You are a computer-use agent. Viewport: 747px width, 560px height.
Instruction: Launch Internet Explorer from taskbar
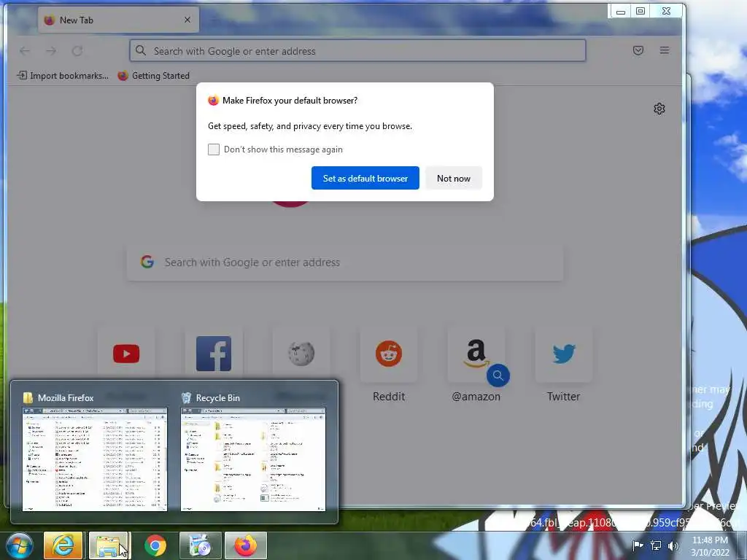pos(63,545)
